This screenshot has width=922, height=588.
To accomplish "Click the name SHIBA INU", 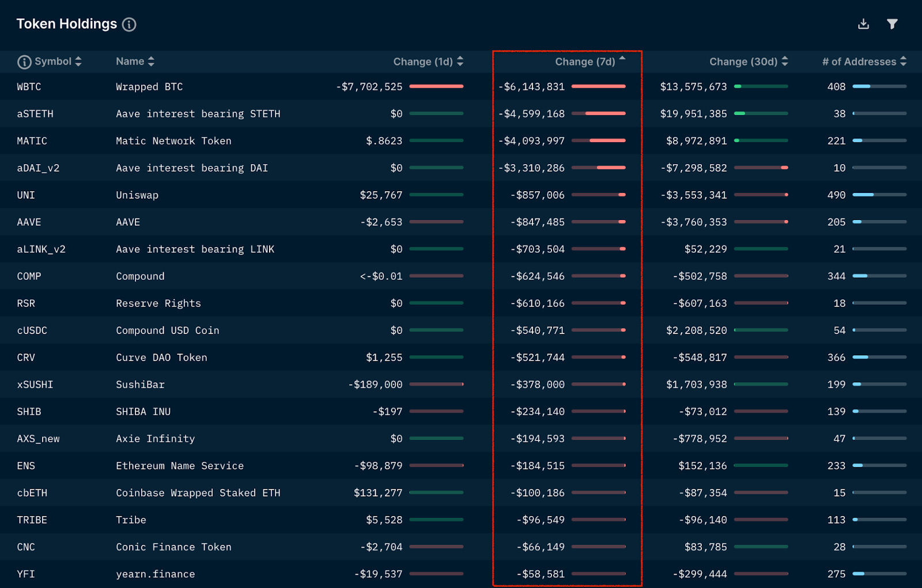I will point(143,411).
